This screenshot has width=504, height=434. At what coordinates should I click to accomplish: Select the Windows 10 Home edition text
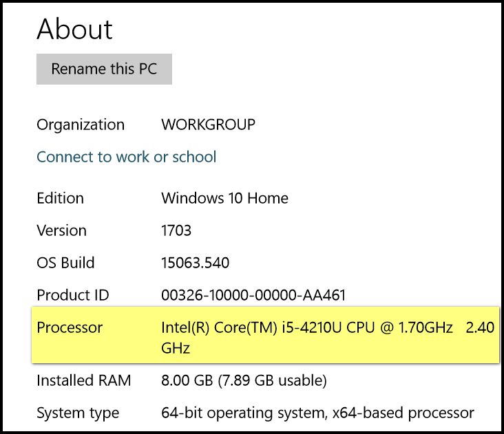[224, 198]
